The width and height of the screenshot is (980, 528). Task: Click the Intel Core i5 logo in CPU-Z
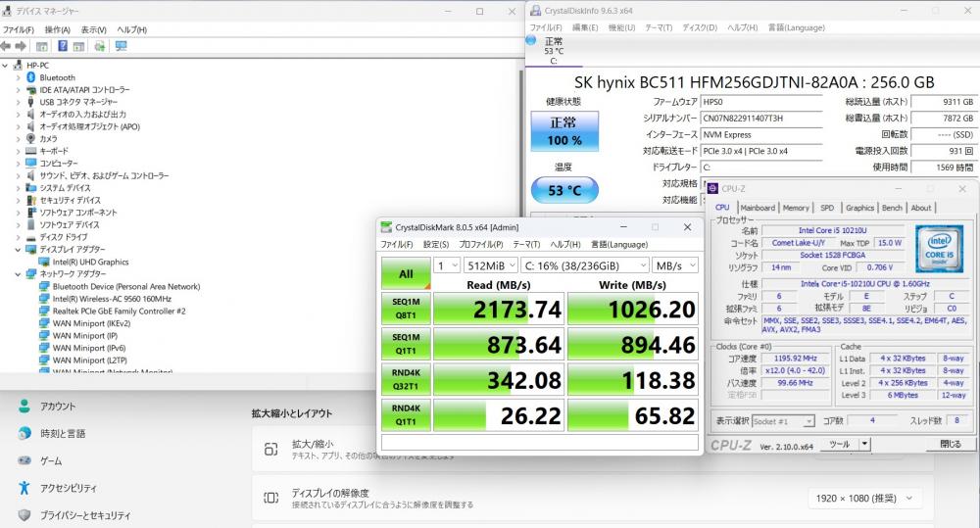coord(940,249)
